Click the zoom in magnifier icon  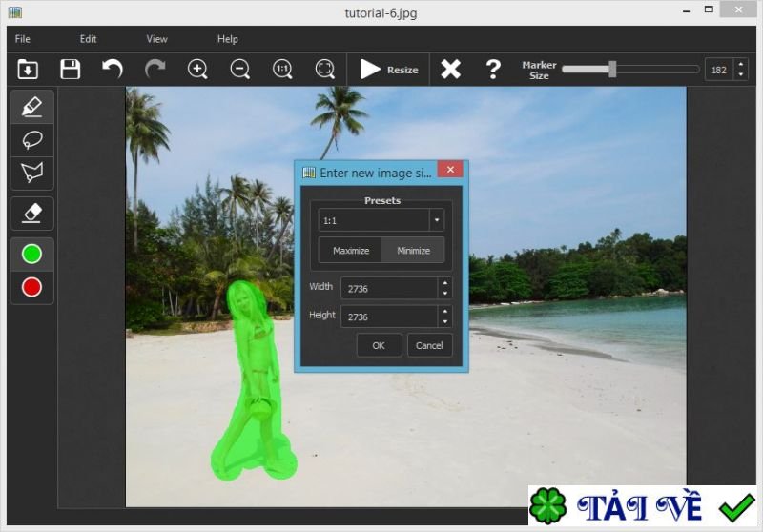coord(197,69)
